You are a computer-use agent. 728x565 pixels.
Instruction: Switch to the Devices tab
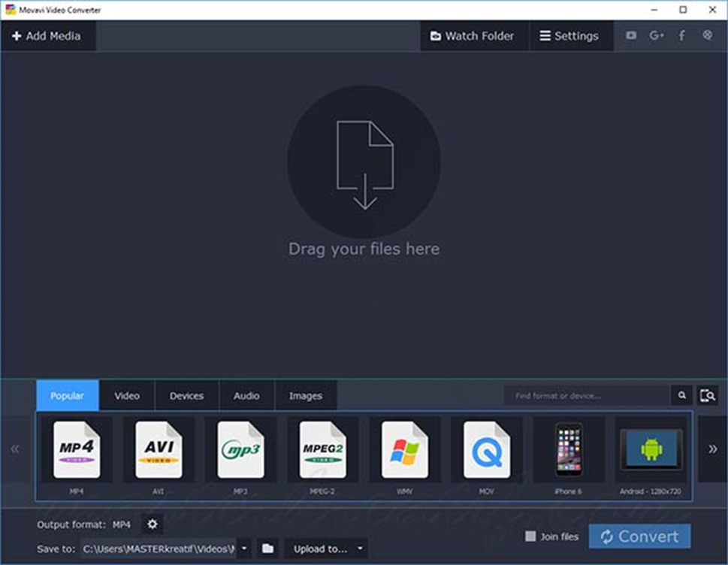[186, 395]
